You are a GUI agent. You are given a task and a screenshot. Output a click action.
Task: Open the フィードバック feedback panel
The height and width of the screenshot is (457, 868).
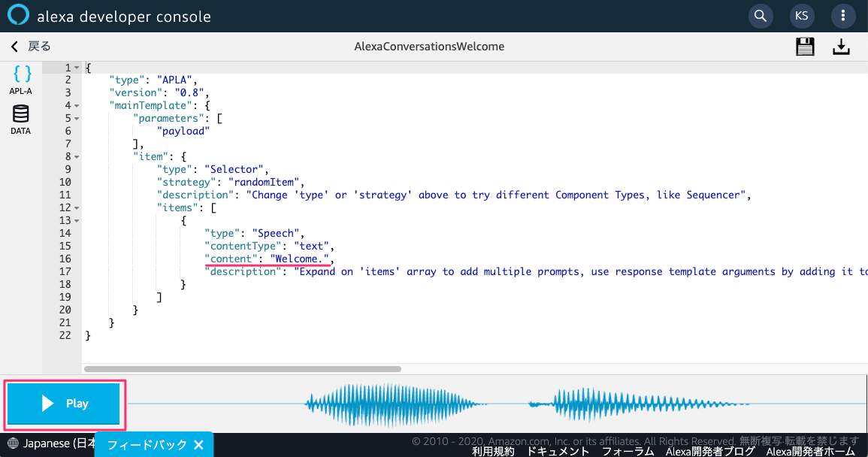click(x=147, y=445)
